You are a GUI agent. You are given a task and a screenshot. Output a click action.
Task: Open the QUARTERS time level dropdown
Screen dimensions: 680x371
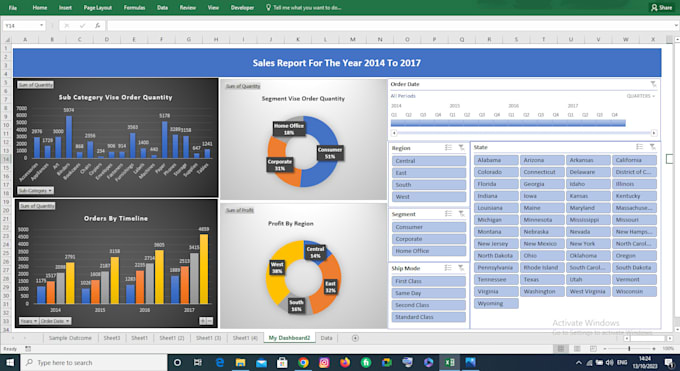(x=641, y=96)
